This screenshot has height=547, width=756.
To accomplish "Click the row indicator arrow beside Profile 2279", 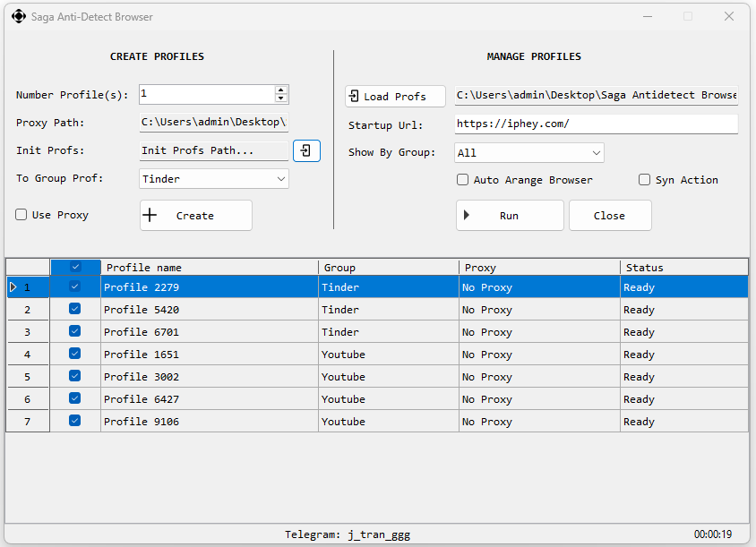I will click(x=14, y=286).
